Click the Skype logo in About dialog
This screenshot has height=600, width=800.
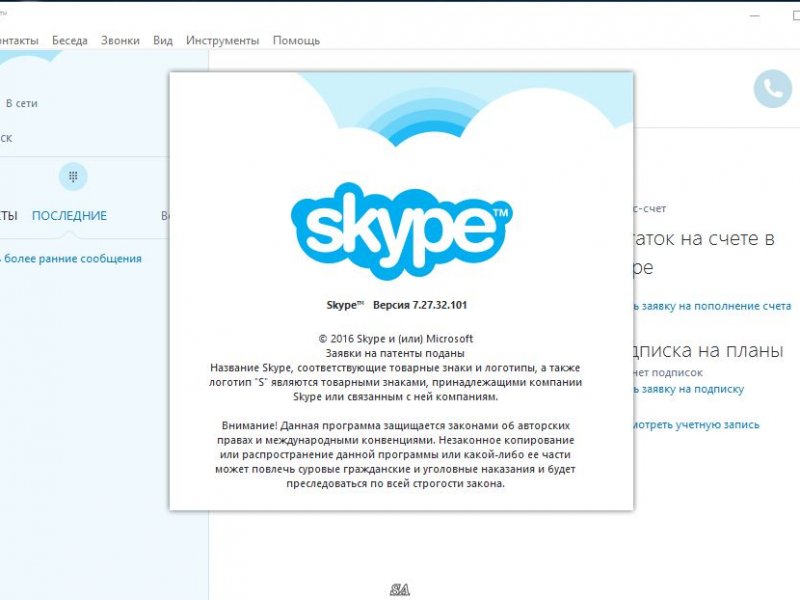[402, 231]
